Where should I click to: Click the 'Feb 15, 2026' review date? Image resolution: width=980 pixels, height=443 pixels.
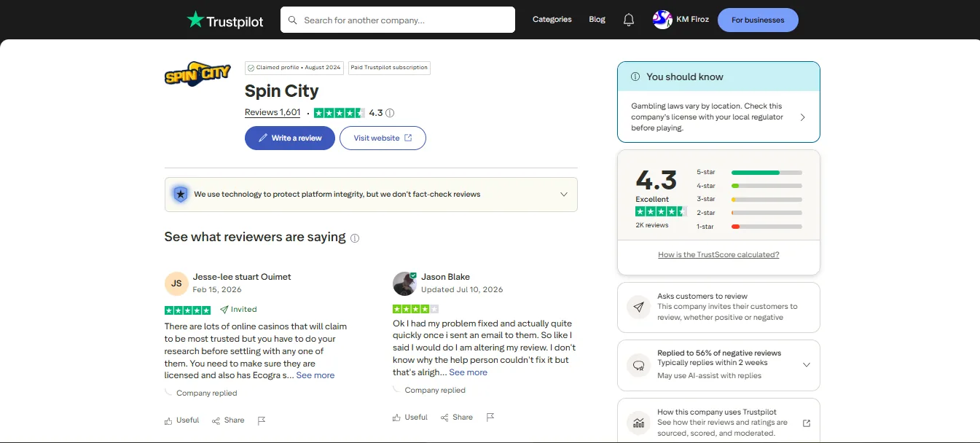pos(217,290)
